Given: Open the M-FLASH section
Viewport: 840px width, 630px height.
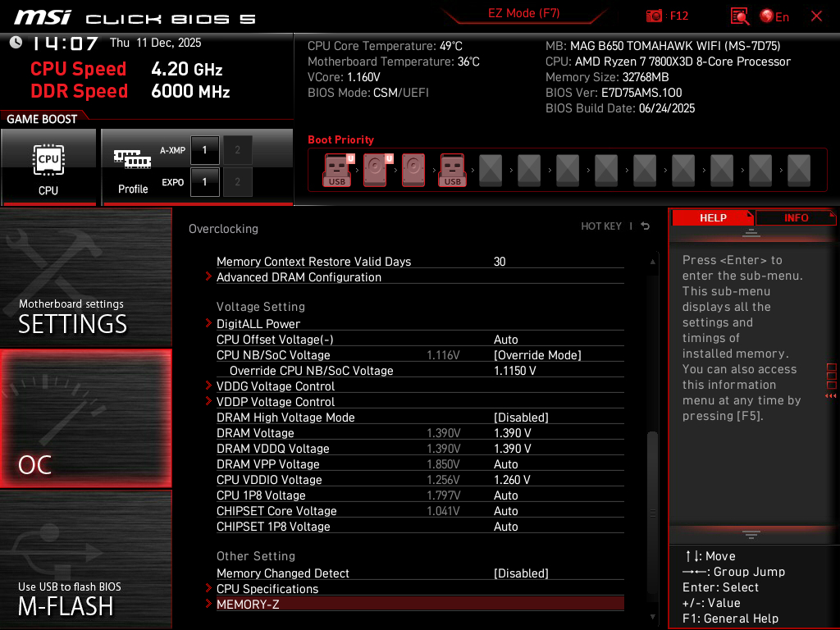Looking at the screenshot, I should [x=85, y=559].
